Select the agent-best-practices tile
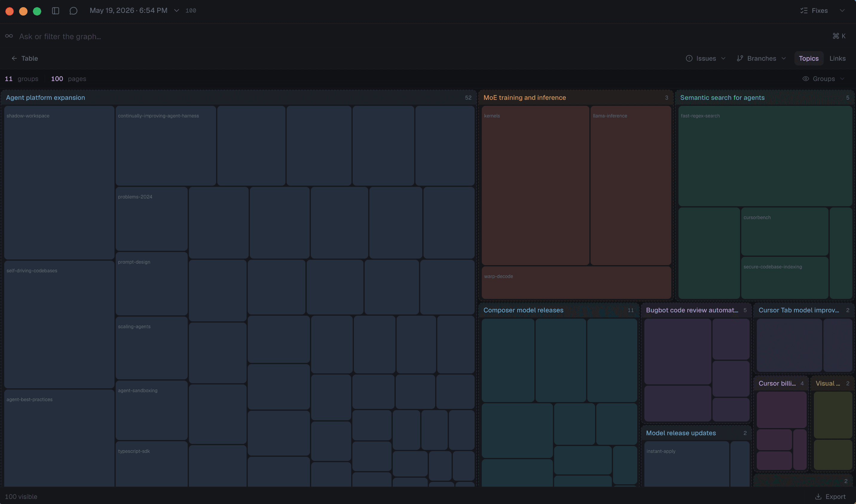This screenshot has width=856, height=504. [x=59, y=439]
